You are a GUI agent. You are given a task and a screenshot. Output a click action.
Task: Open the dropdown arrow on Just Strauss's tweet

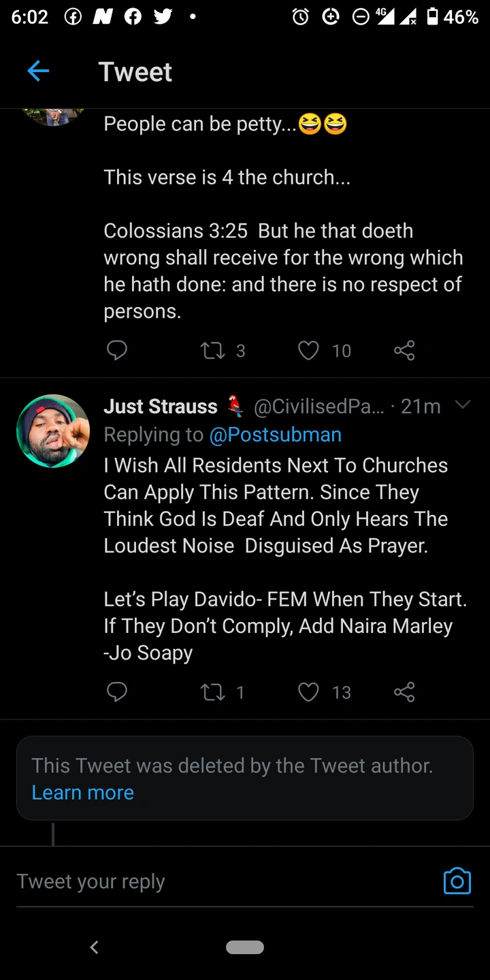pos(463,405)
